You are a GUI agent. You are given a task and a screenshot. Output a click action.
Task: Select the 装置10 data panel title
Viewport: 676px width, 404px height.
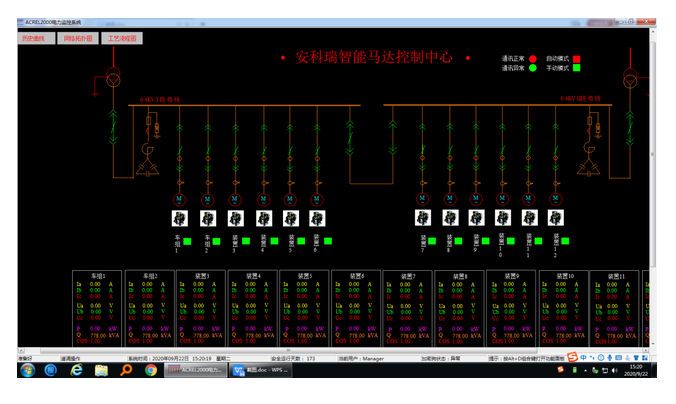click(x=564, y=276)
